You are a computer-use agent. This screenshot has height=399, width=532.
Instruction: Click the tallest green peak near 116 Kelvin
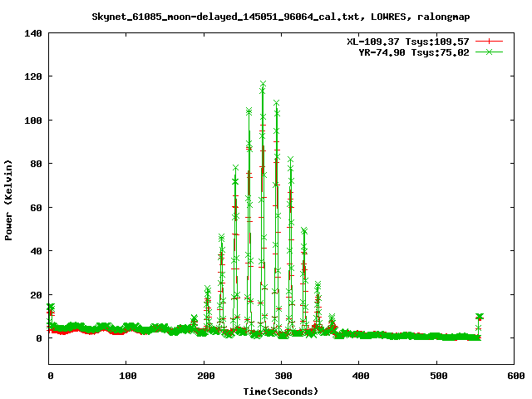coord(263,84)
